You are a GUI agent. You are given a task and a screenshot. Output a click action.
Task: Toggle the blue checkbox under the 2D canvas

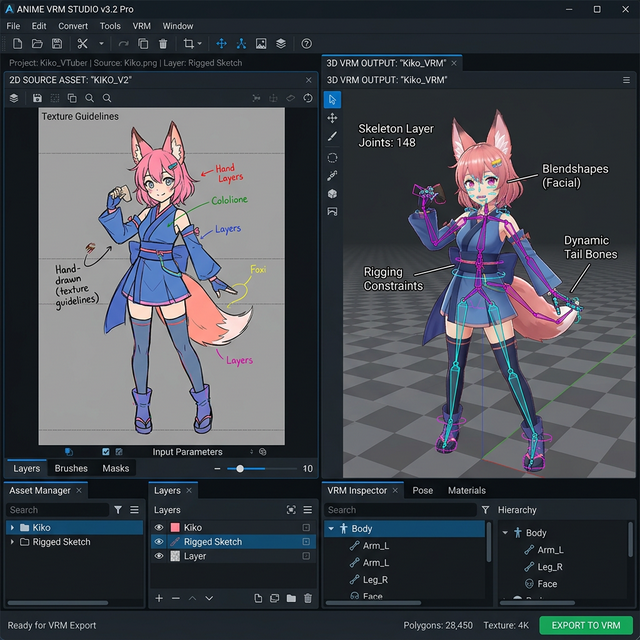point(106,451)
